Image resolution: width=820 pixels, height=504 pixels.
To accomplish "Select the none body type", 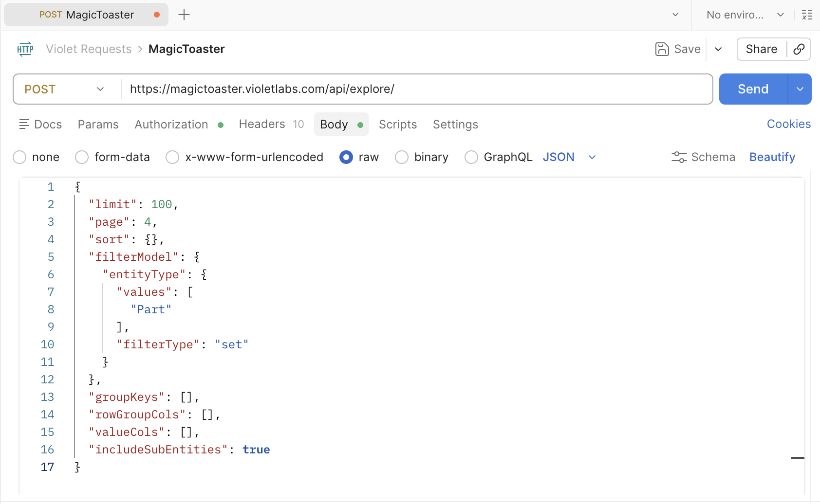I will click(20, 157).
